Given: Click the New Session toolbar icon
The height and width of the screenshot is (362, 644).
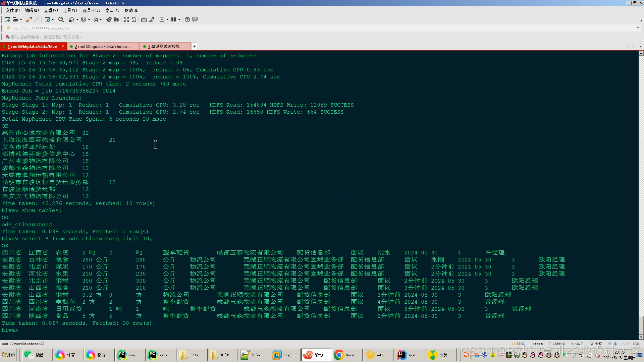Looking at the screenshot, I should (7, 19).
